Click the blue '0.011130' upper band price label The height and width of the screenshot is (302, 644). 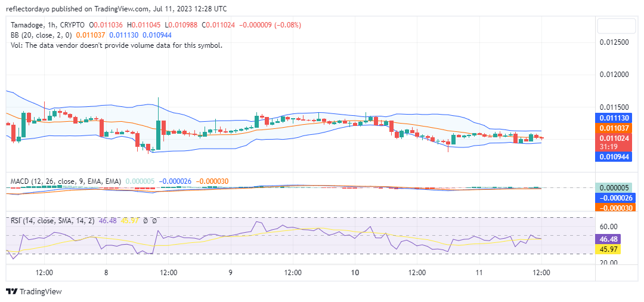(x=615, y=118)
